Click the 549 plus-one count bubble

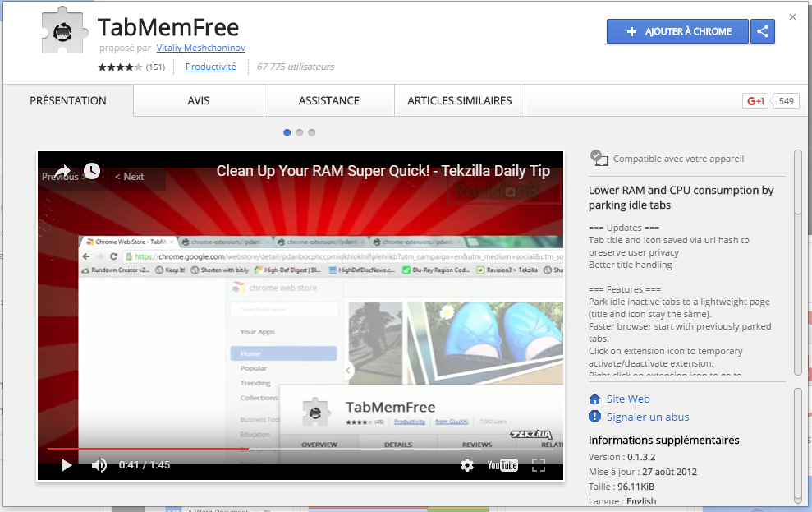click(786, 101)
